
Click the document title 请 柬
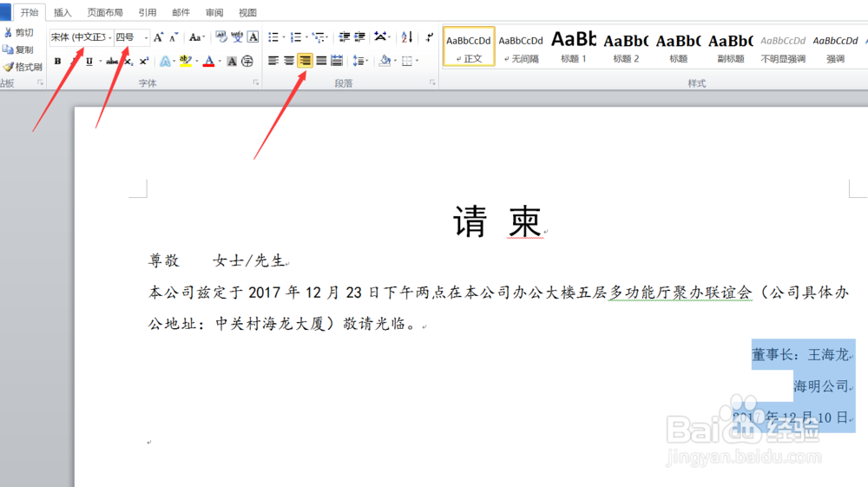[x=498, y=222]
